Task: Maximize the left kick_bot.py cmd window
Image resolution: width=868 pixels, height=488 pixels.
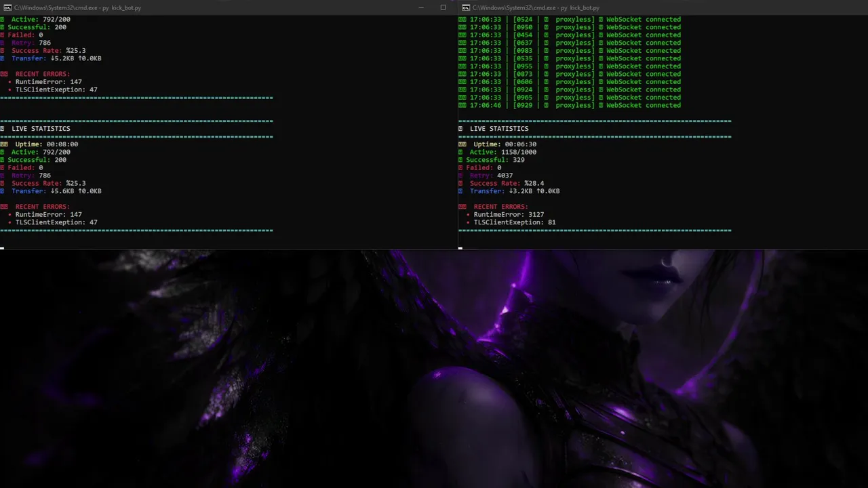Action: [x=443, y=7]
